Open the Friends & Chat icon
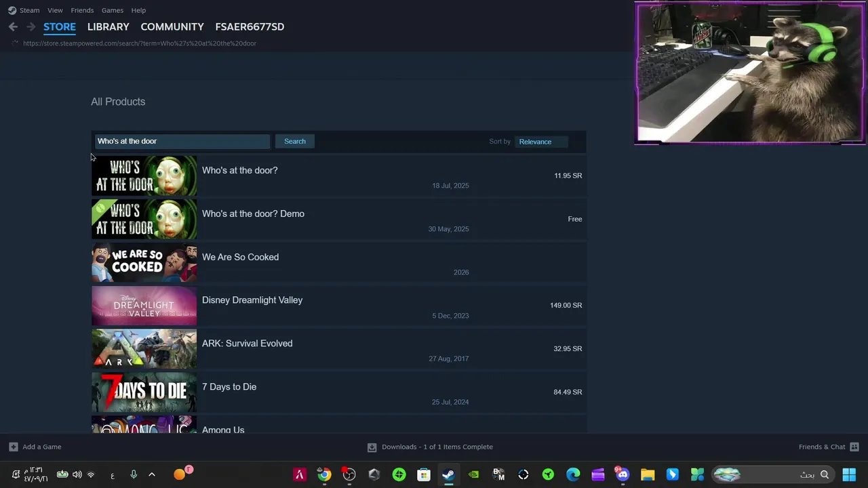Screen dimensions: 868x488 (854, 447)
